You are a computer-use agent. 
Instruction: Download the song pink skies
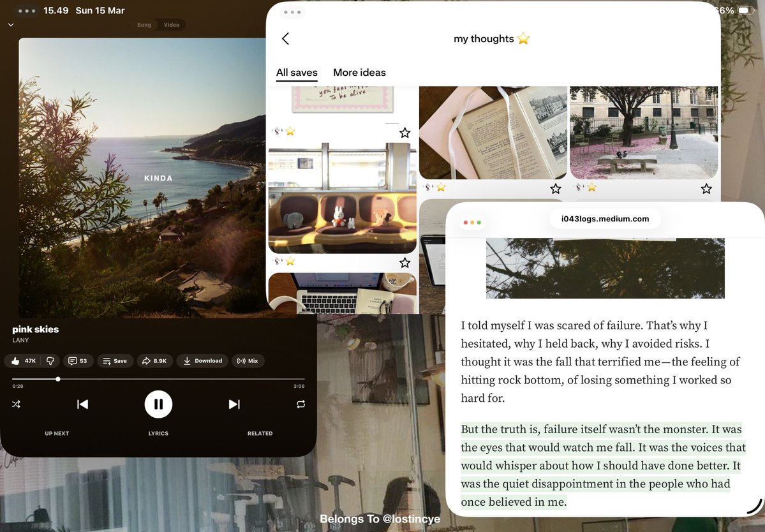(202, 361)
